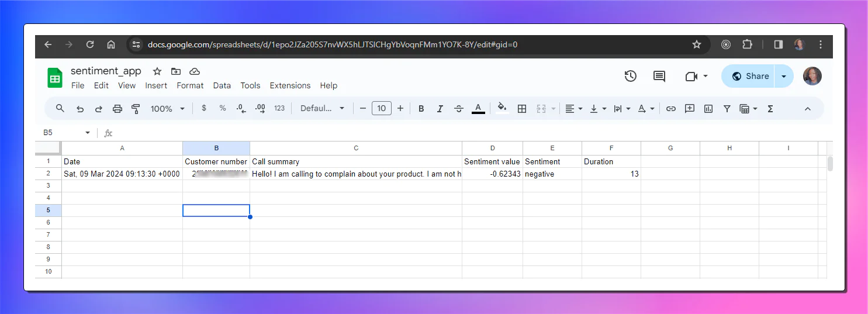Click the Share button
The image size is (868, 314).
coord(748,76)
